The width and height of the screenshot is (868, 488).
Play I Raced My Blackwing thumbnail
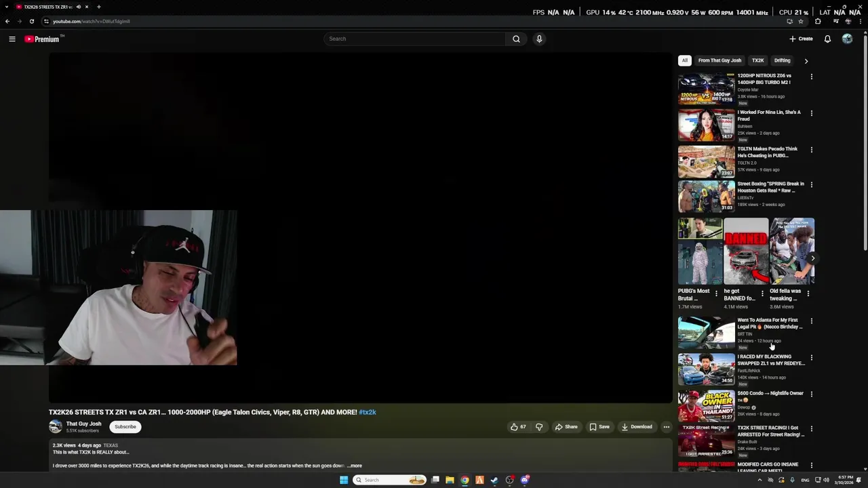coord(706,369)
